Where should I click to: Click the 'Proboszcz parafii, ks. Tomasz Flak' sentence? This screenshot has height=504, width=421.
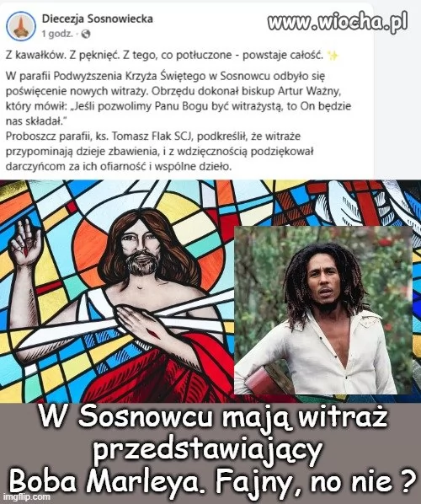(x=99, y=137)
